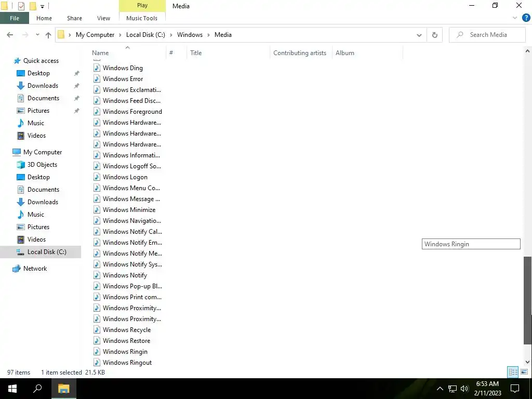
Task: Select the Windows Feed Disc... file name
Action: coord(131,100)
